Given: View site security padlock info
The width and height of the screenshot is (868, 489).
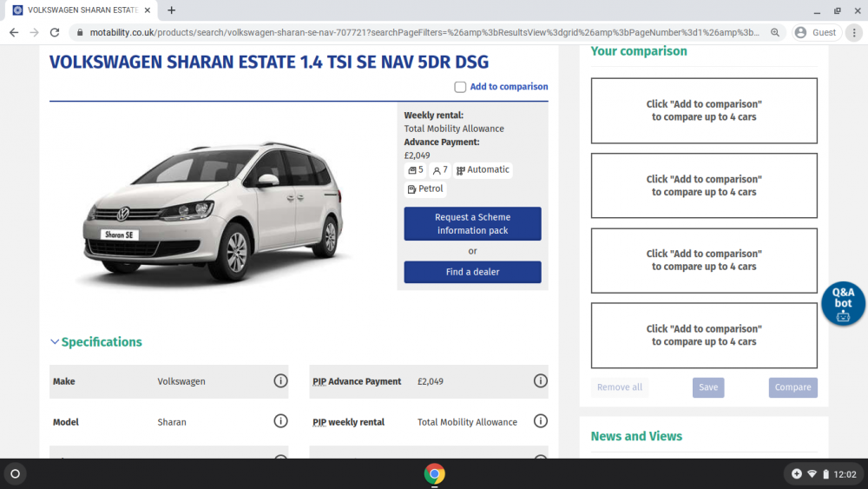Looking at the screenshot, I should pyautogui.click(x=80, y=33).
